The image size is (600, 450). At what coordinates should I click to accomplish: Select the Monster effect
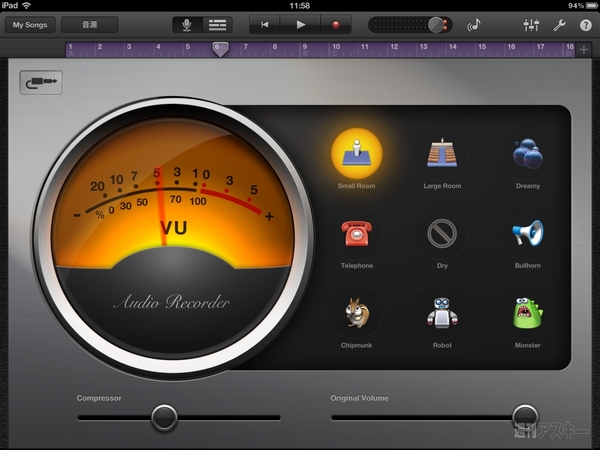click(528, 318)
